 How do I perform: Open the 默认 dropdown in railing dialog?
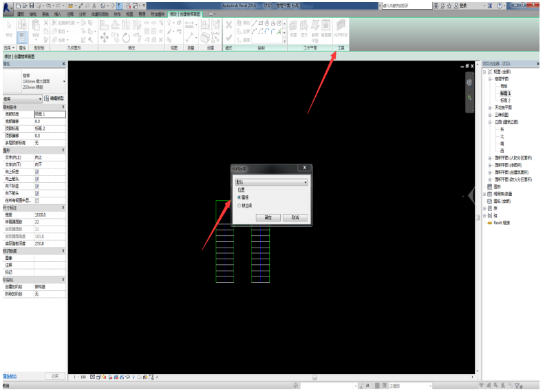[271, 182]
